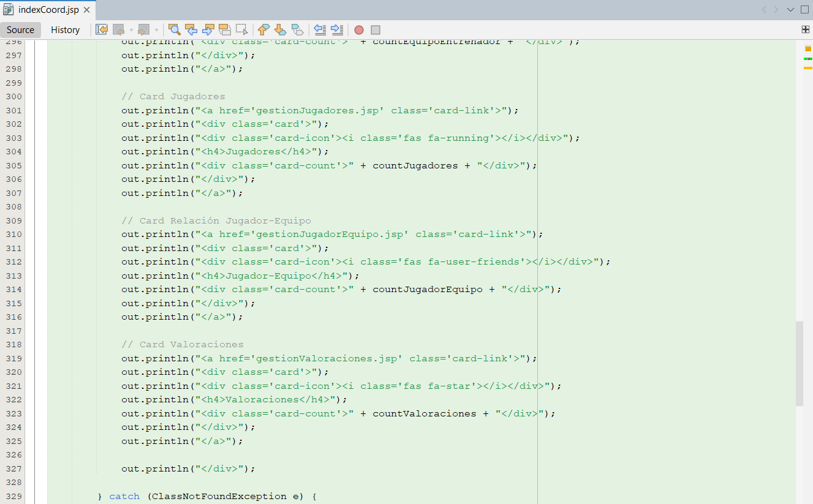Toggle a bookmark on the current line

point(297,29)
